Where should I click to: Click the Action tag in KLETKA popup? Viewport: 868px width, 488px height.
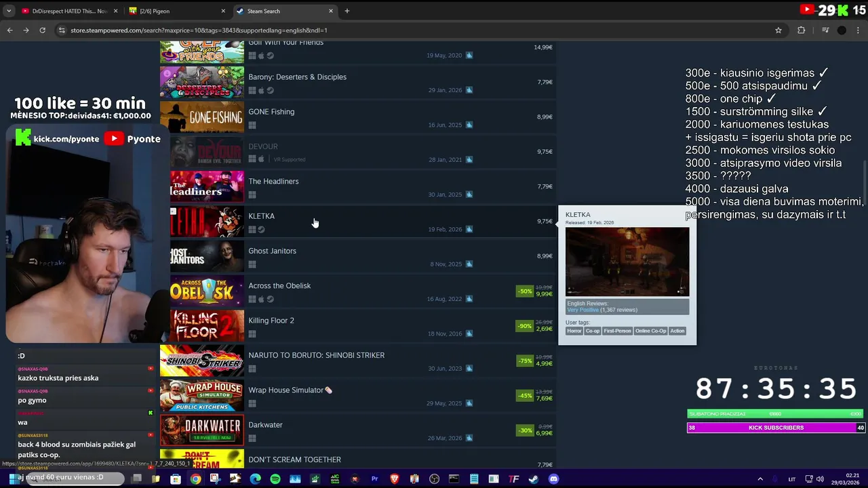tap(677, 331)
